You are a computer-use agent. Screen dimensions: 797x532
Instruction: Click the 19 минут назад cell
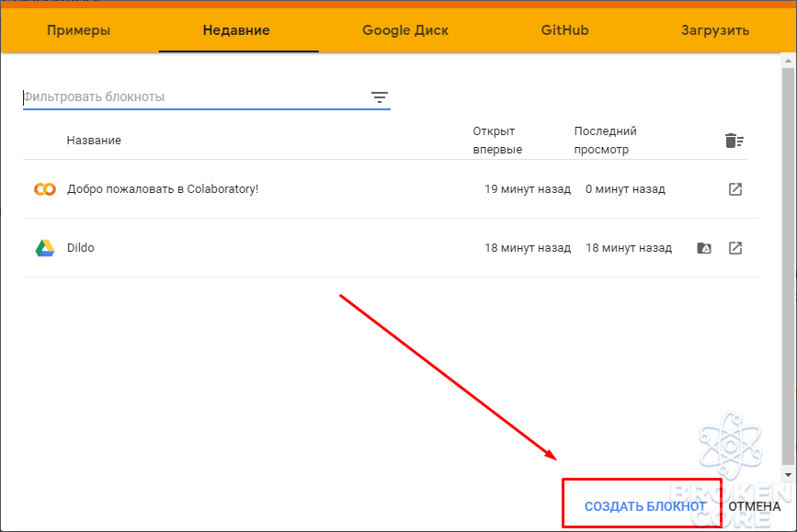pos(528,189)
